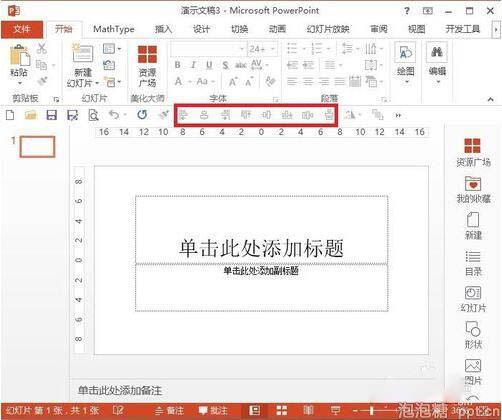Open 我的收藏 in the side panel
502x420 pixels.
[x=473, y=189]
